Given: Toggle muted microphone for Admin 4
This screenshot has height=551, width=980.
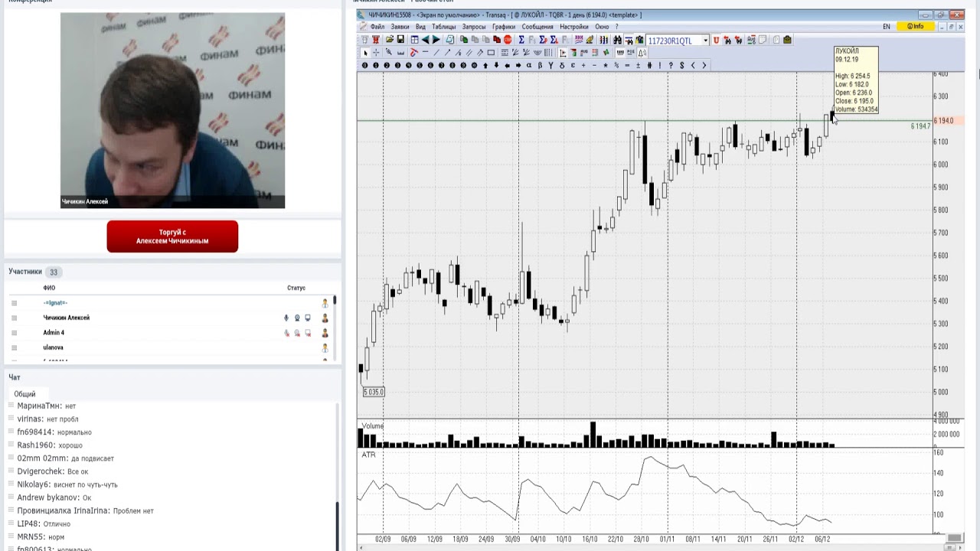Looking at the screenshot, I should (x=286, y=333).
